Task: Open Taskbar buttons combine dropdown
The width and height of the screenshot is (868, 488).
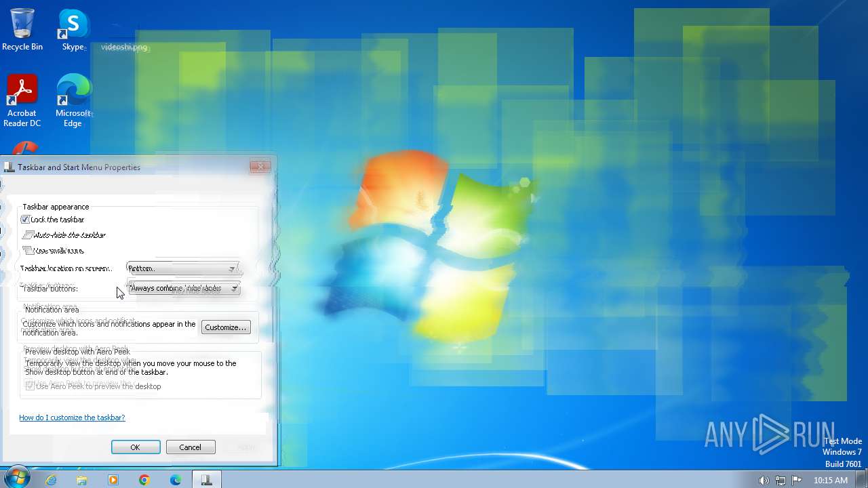Action: pyautogui.click(x=184, y=288)
